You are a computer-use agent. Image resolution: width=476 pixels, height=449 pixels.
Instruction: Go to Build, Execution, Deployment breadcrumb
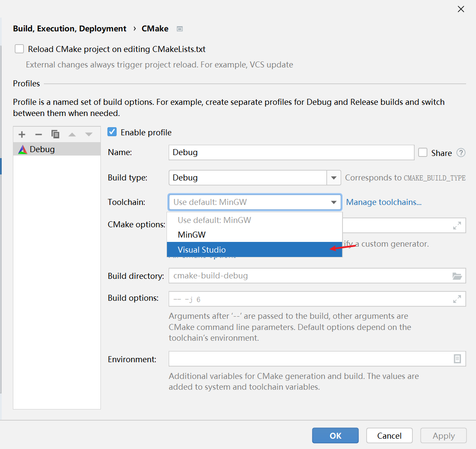coord(70,28)
